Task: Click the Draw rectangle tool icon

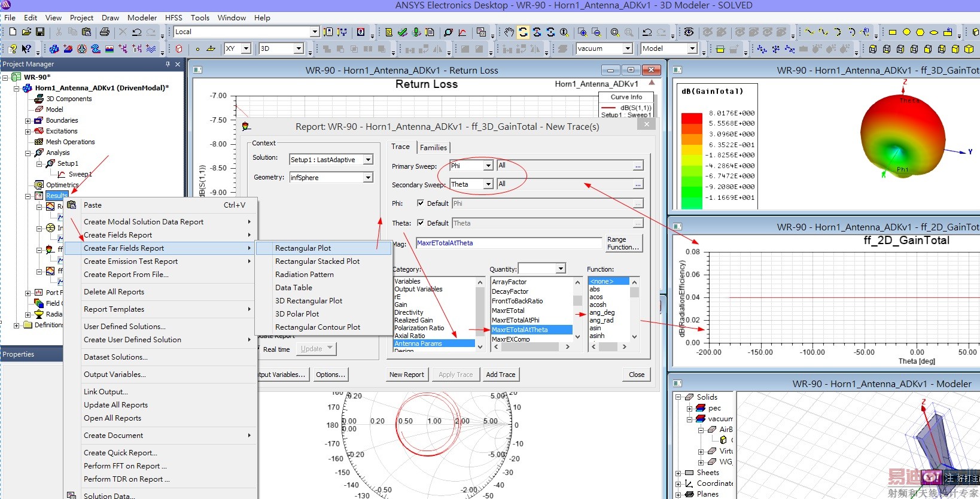Action: (x=893, y=32)
